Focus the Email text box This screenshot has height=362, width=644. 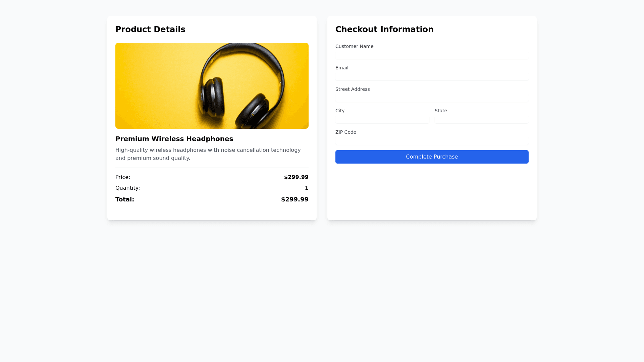[x=432, y=76]
